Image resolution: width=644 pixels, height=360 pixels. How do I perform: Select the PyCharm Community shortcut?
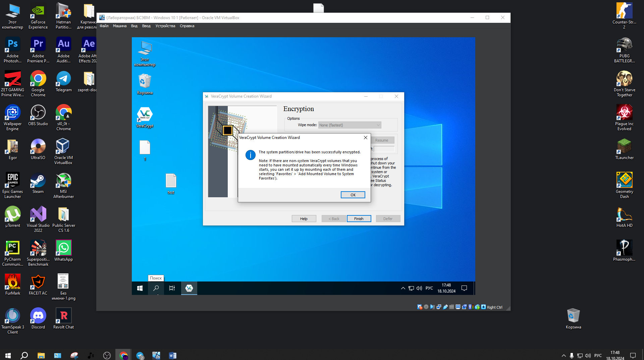(x=13, y=253)
